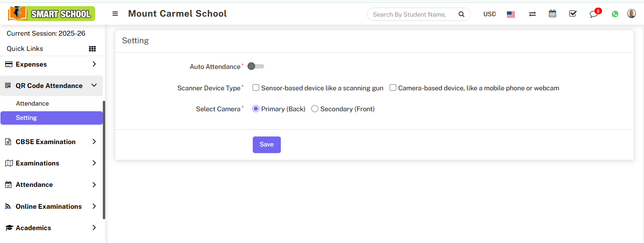644x243 pixels.
Task: Open the user profile avatar
Action: [x=631, y=14]
